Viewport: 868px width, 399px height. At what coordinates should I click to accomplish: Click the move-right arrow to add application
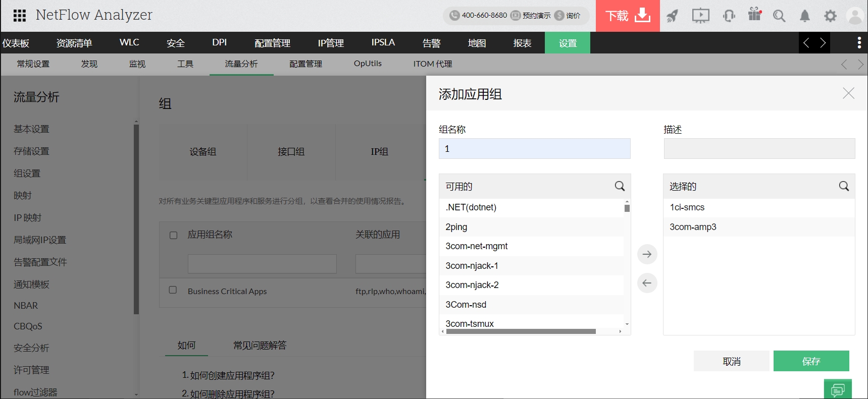coord(647,254)
